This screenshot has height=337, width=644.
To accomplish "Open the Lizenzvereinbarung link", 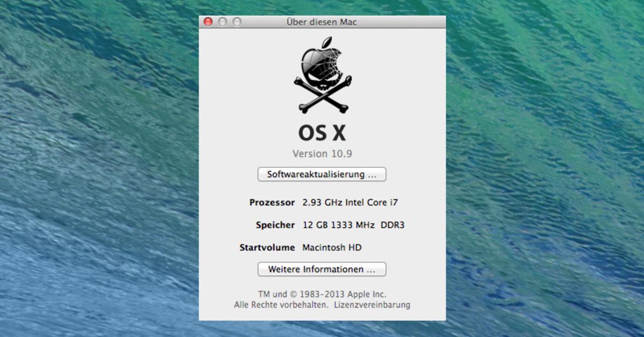I will [372, 305].
